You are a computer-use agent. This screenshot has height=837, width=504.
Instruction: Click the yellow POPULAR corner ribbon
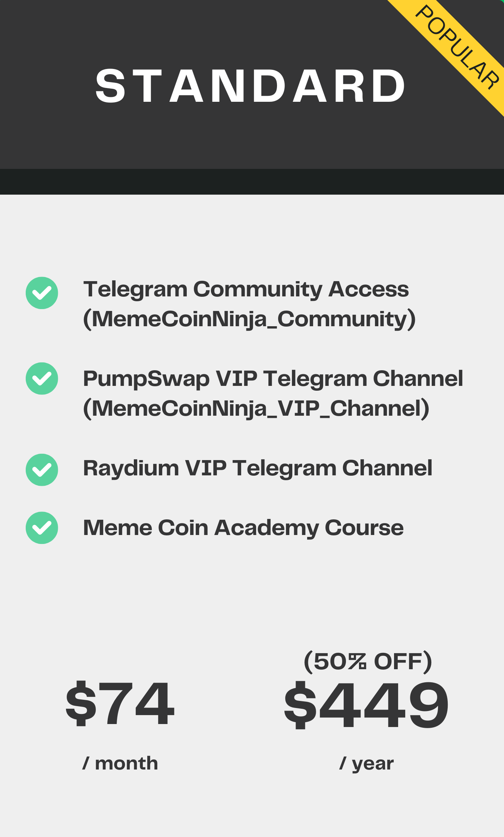pos(459,48)
